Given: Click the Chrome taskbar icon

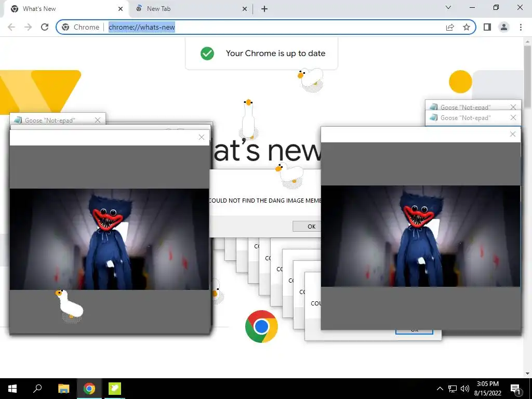Looking at the screenshot, I should pyautogui.click(x=89, y=389).
